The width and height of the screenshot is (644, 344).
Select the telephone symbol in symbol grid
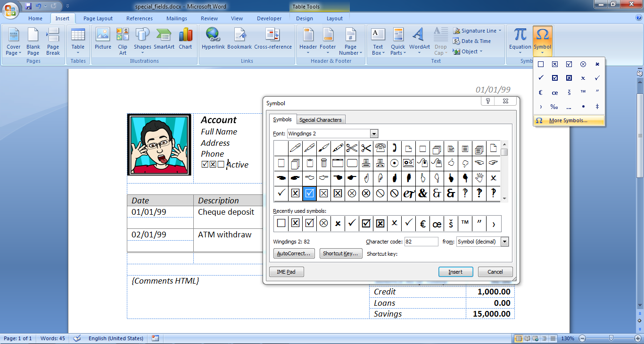pos(380,148)
